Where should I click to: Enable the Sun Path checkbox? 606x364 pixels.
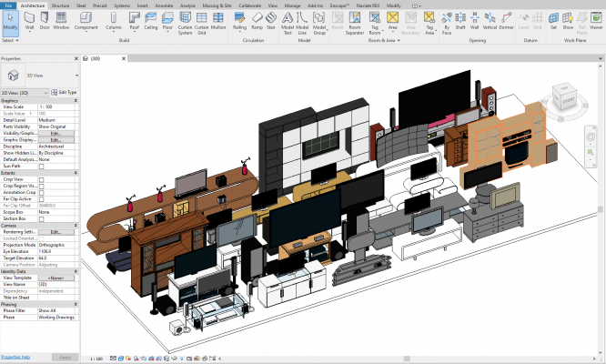(x=42, y=167)
